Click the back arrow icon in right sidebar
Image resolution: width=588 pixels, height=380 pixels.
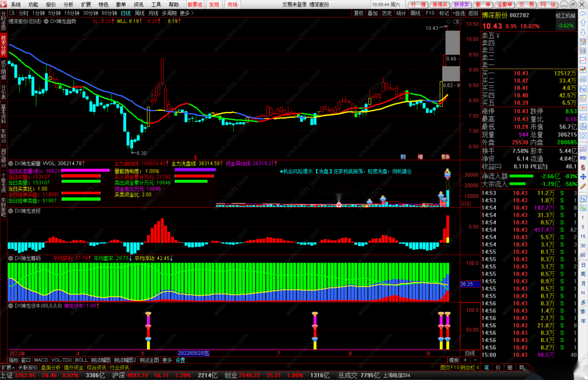[x=583, y=14]
